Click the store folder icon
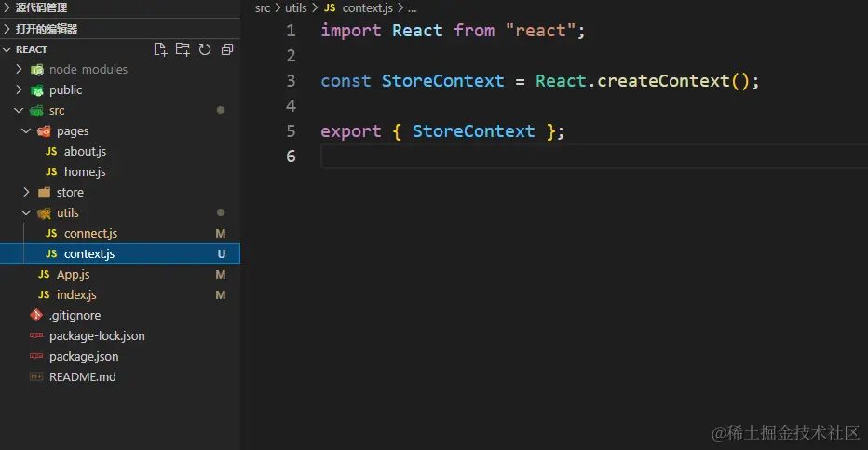The width and height of the screenshot is (868, 450). pos(45,192)
